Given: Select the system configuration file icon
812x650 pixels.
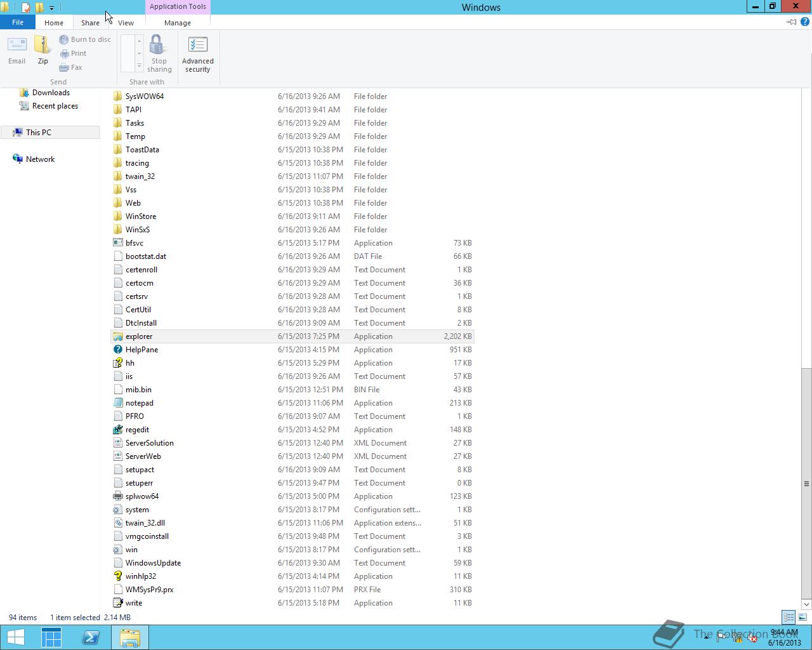Looking at the screenshot, I should tap(118, 510).
